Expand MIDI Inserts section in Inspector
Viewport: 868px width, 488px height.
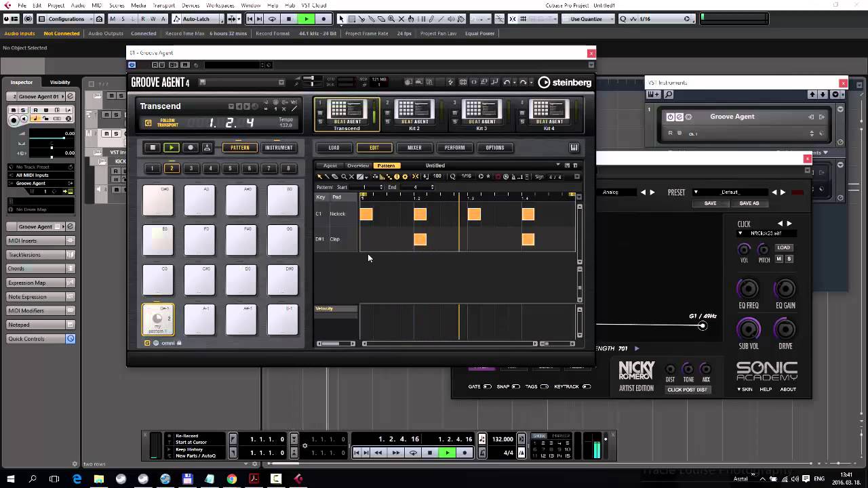point(41,241)
